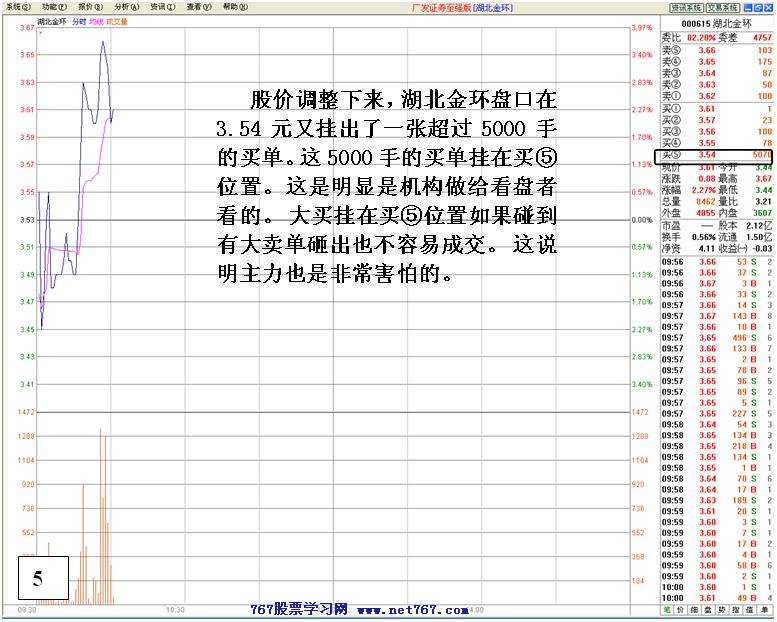Image resolution: width=777 pixels, height=622 pixels.
Task: Switch to the 单 tab
Action: pyautogui.click(x=763, y=608)
